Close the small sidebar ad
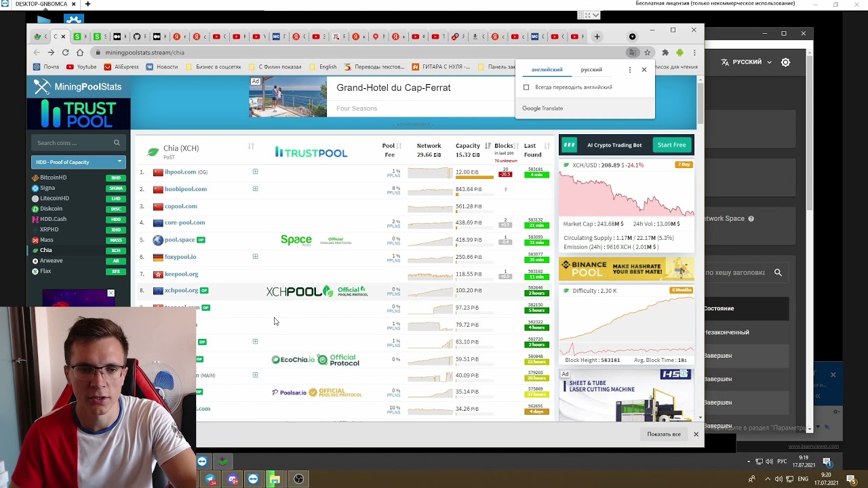The height and width of the screenshot is (488, 868). [x=111, y=293]
